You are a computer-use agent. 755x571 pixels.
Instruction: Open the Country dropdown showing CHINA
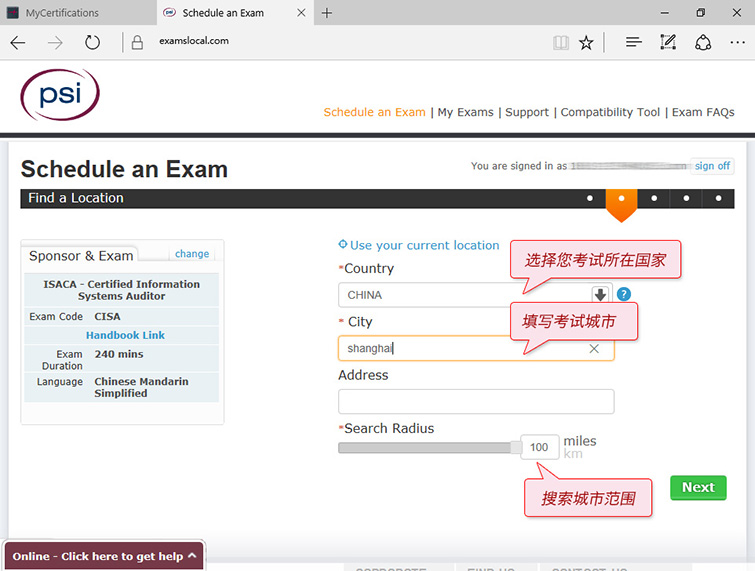[475, 295]
